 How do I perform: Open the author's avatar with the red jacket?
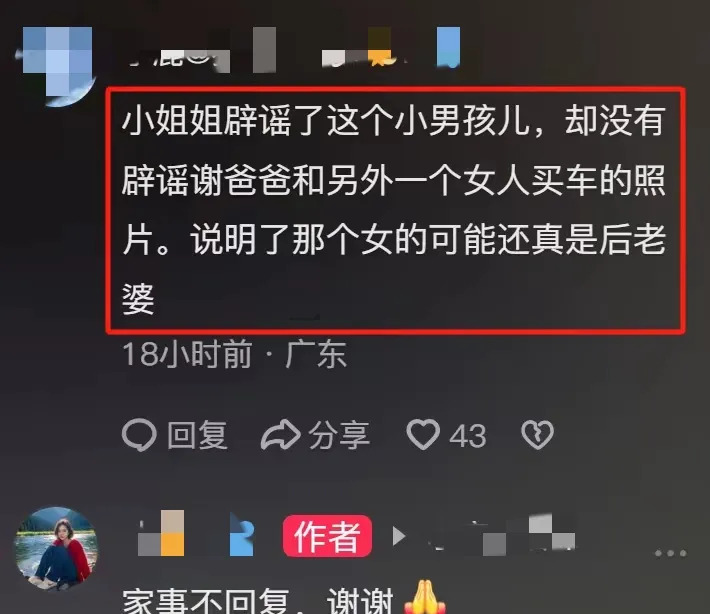[x=57, y=548]
